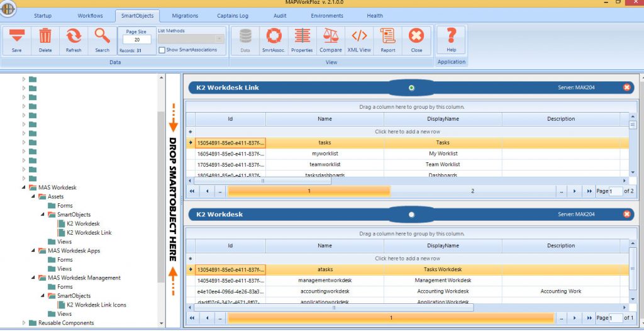Refresh the SmartObject data
This screenshot has width=644, height=331.
coord(74,40)
